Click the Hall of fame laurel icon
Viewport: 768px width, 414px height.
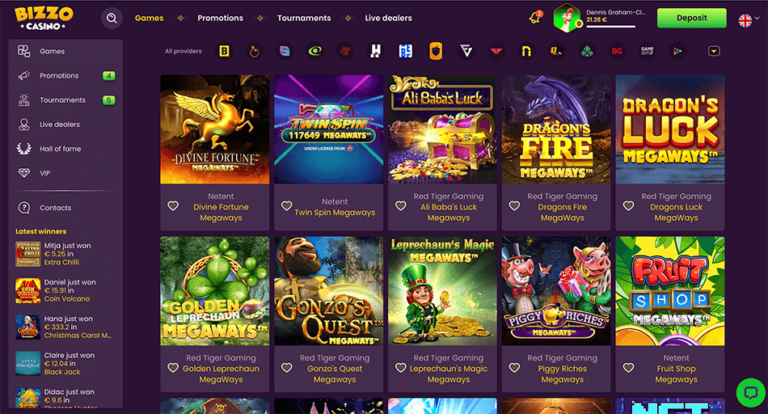coord(24,149)
